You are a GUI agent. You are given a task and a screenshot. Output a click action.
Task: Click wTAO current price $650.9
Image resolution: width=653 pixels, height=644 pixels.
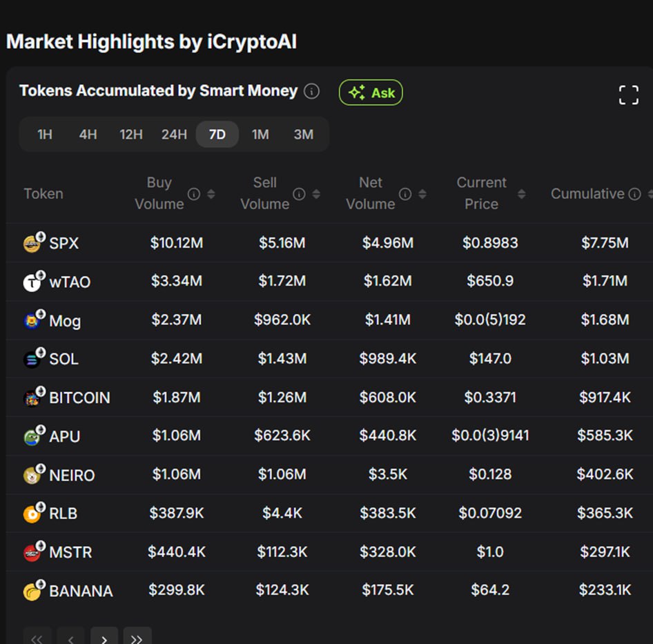[490, 281]
